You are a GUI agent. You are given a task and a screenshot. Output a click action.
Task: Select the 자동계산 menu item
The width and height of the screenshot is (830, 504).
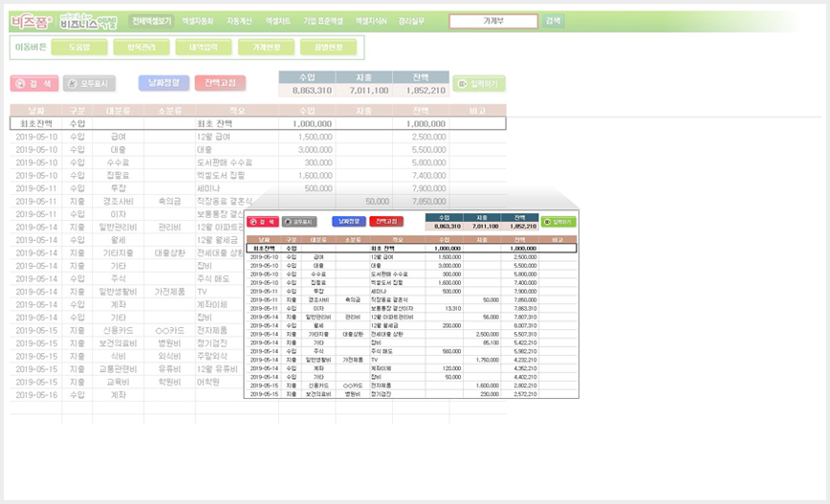click(x=239, y=21)
